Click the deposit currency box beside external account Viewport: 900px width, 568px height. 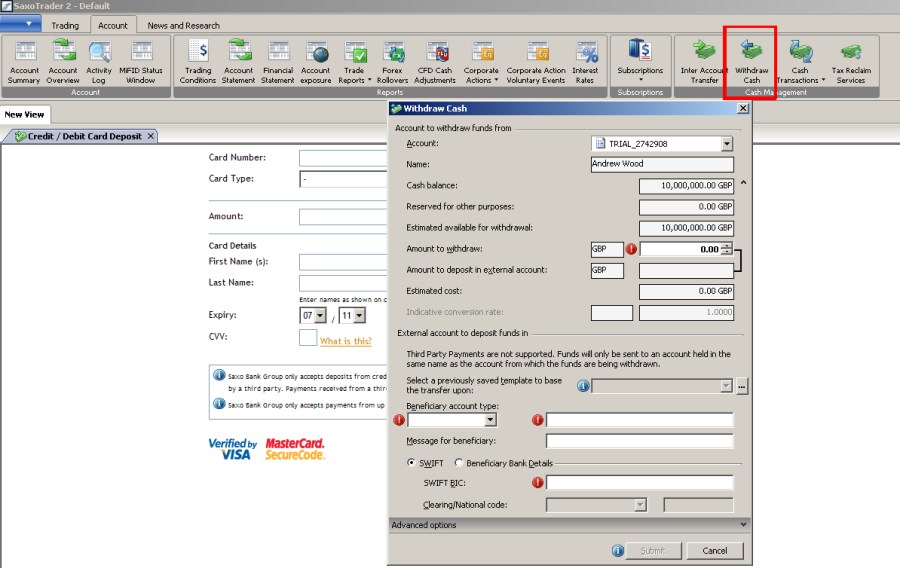607,270
